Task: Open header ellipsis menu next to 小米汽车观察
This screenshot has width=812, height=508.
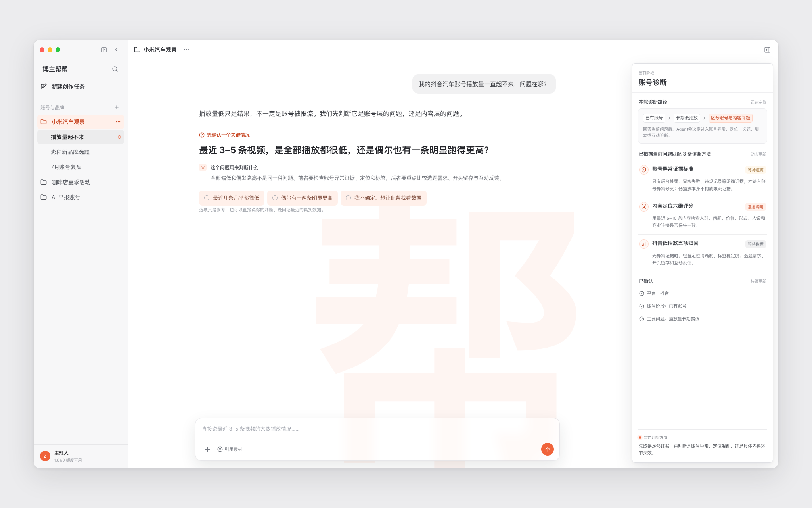Action: click(186, 50)
